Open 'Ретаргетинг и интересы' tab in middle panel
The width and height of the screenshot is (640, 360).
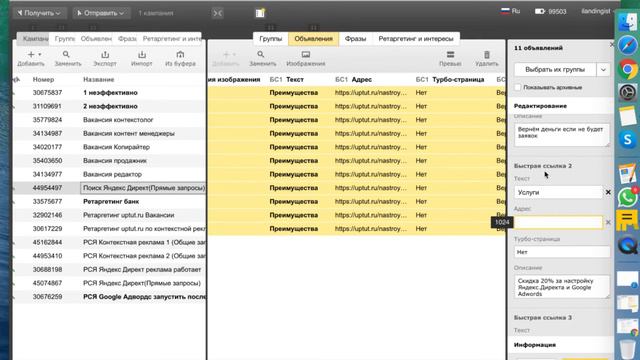[x=416, y=39]
